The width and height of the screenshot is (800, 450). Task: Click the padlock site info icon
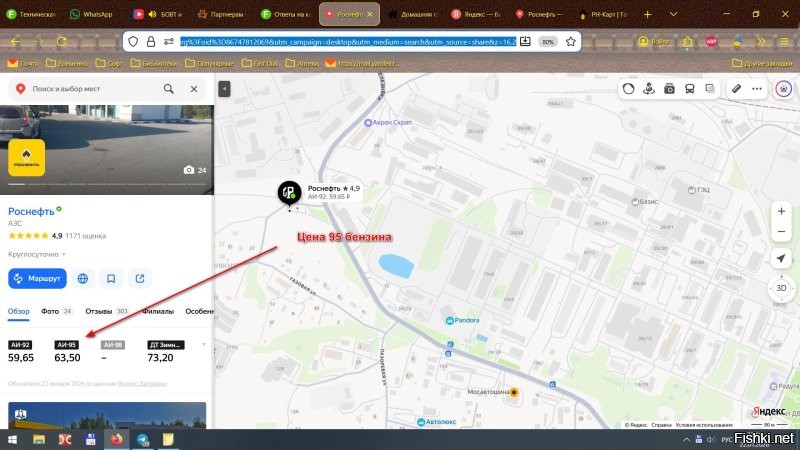click(x=151, y=42)
